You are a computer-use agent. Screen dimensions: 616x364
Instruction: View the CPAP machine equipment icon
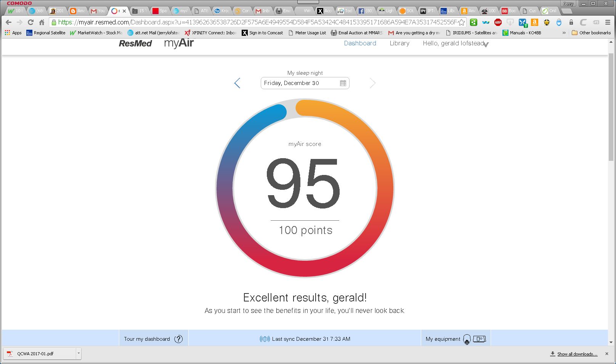click(480, 339)
